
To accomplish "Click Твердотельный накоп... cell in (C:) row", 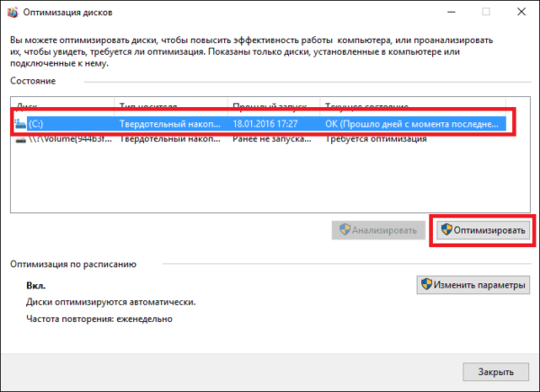I will (170, 124).
